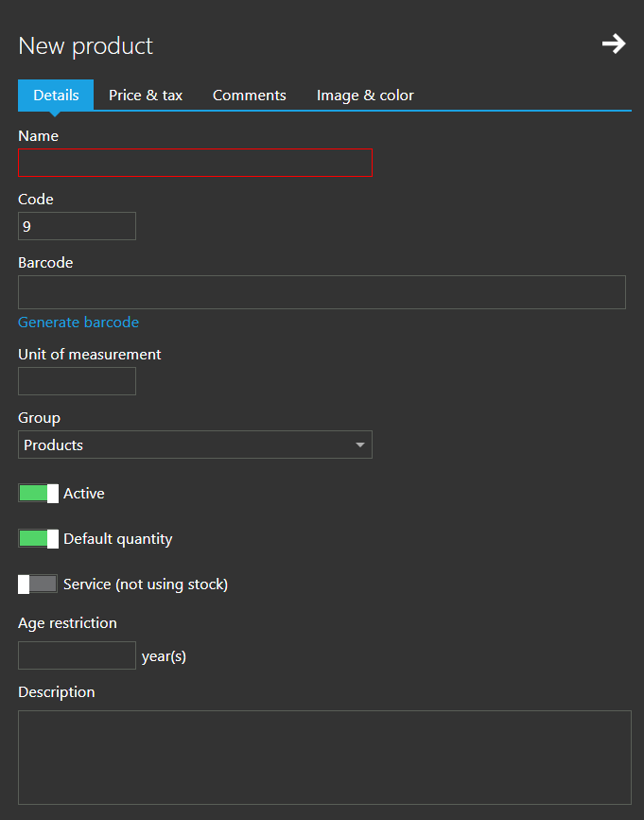Click the Name input field
644x820 pixels.
(195, 163)
